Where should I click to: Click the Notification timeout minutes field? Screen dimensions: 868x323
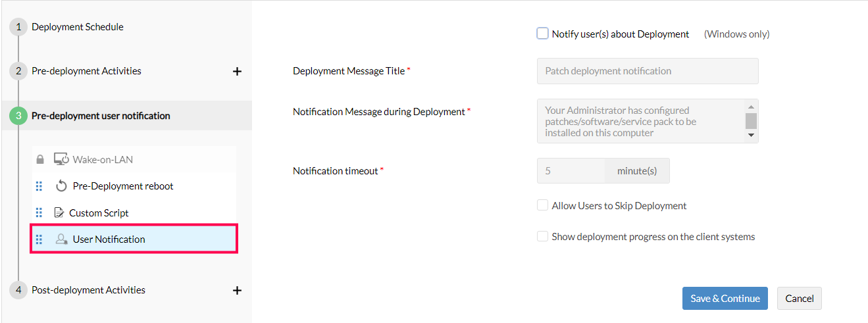[571, 171]
